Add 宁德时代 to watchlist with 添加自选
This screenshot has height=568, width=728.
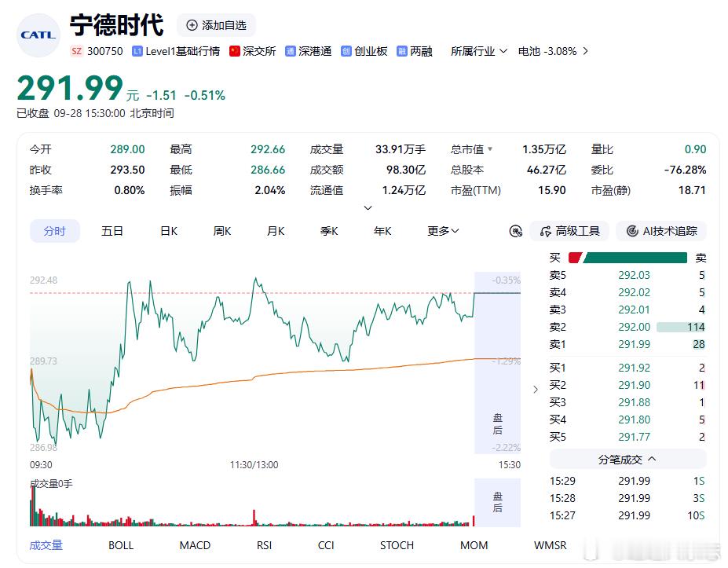[x=216, y=25]
